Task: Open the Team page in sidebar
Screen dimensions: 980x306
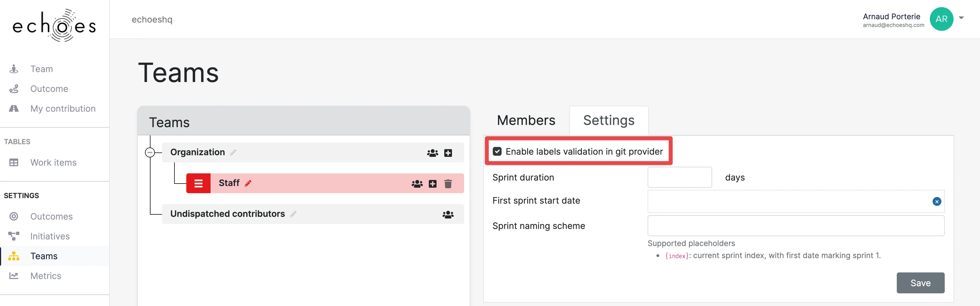Action: tap(41, 69)
